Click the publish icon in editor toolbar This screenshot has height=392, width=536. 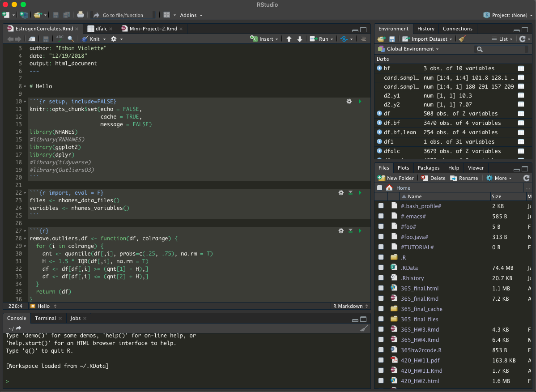pos(344,39)
